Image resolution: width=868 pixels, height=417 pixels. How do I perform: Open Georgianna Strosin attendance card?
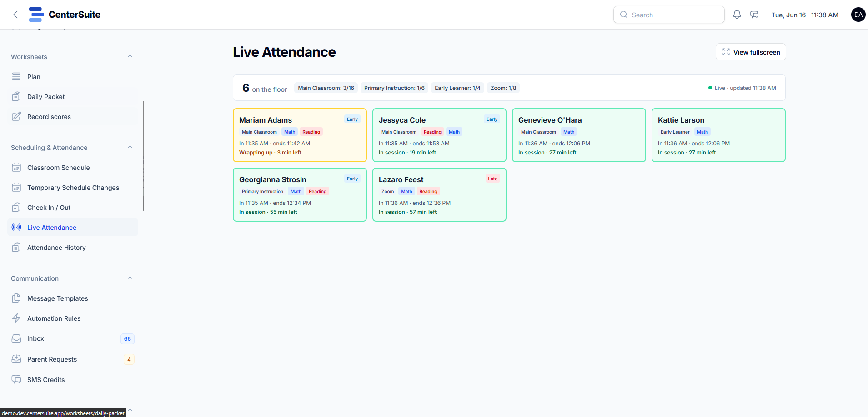pos(300,194)
